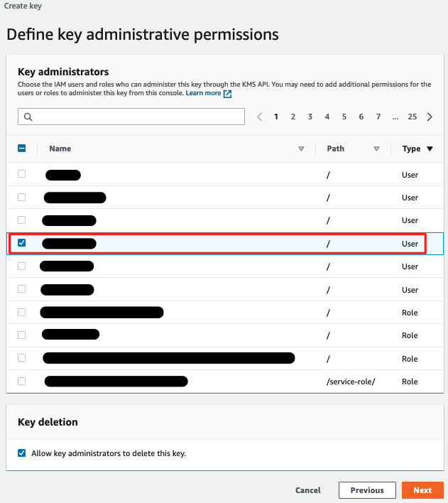Click the Next button
Image resolution: width=448 pixels, height=503 pixels.
[422, 490]
